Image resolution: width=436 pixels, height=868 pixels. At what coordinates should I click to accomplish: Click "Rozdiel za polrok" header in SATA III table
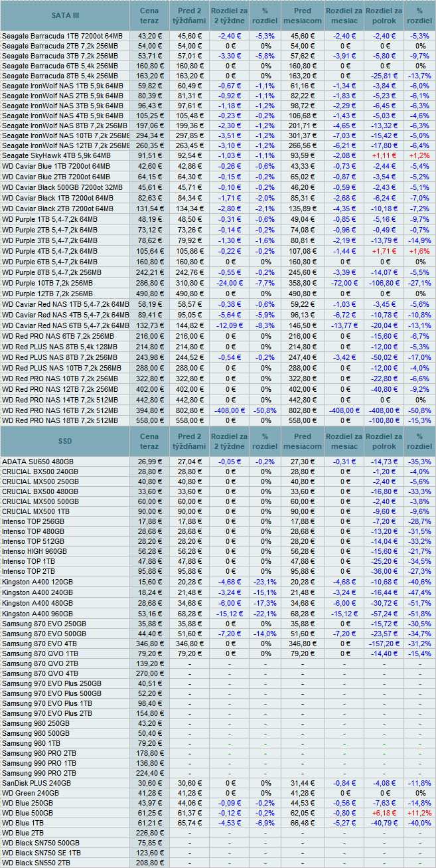[384, 15]
